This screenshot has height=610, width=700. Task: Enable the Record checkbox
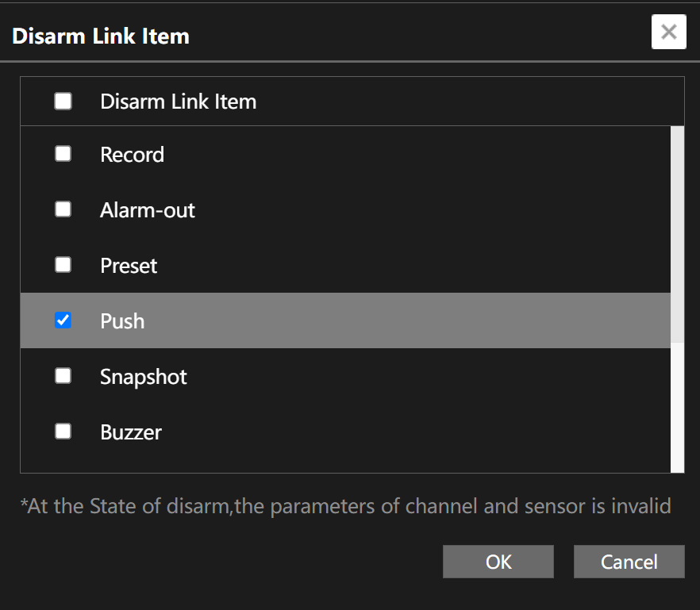click(x=63, y=154)
